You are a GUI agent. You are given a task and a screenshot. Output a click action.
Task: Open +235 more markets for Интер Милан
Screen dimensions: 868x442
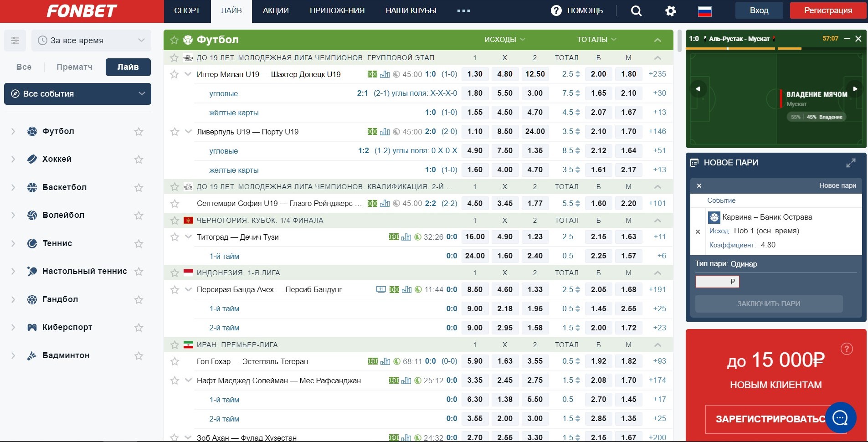pyautogui.click(x=657, y=74)
